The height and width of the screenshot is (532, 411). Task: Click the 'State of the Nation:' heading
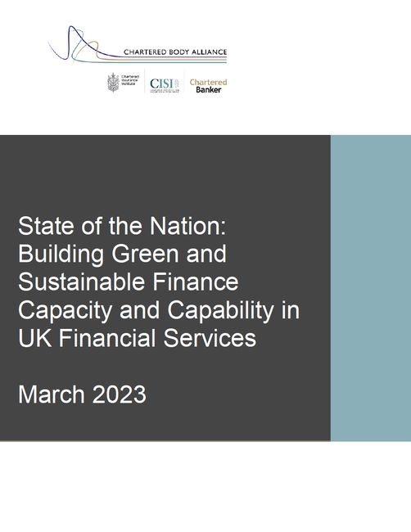(122, 226)
